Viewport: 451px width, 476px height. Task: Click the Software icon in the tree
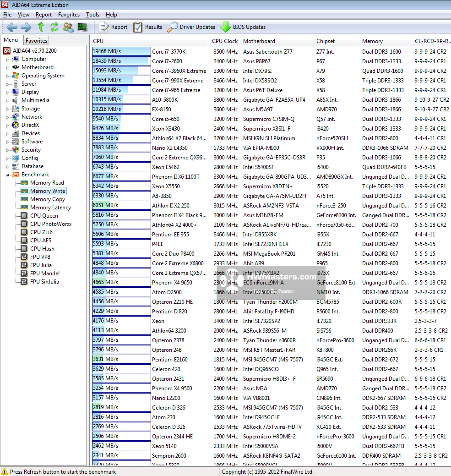[16, 142]
